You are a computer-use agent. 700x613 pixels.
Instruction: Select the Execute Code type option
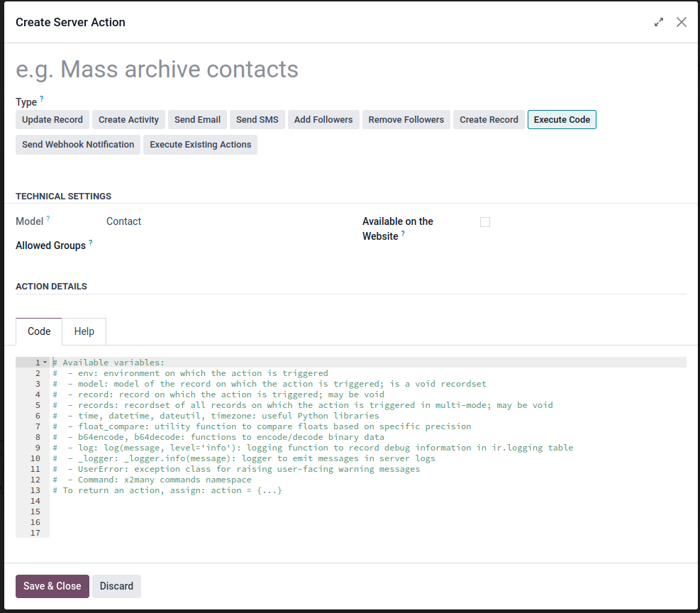[562, 120]
